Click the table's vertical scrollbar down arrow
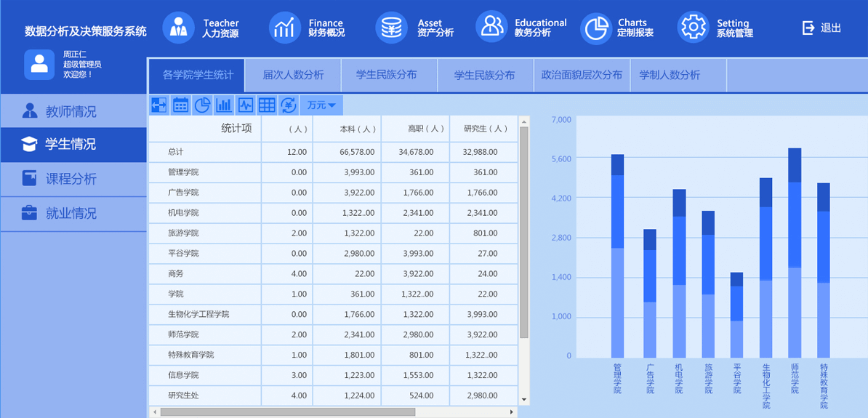Screen dimensions: 868x418 [523, 399]
